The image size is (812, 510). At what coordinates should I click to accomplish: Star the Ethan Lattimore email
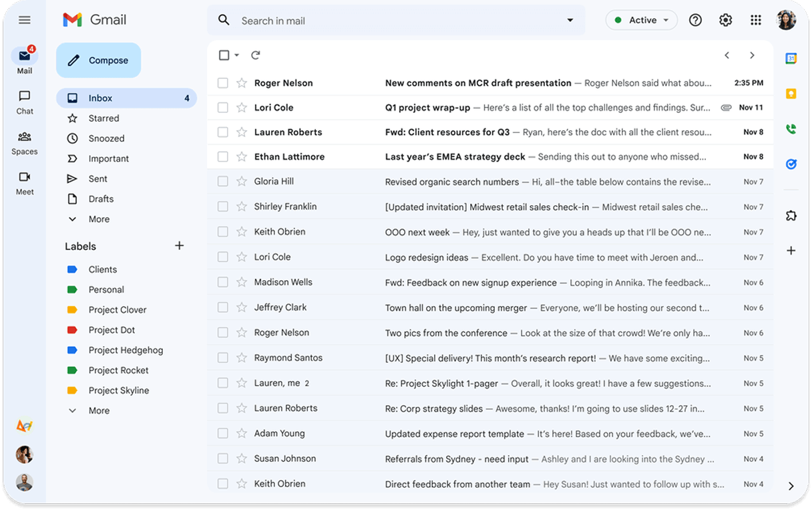242,156
